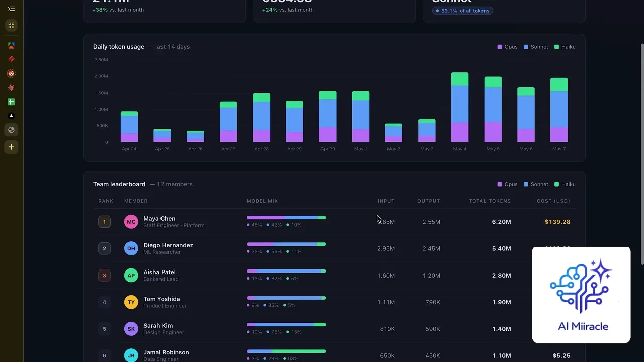Click the INPUT column header
Viewport: 644px width, 362px height.
[x=386, y=201]
